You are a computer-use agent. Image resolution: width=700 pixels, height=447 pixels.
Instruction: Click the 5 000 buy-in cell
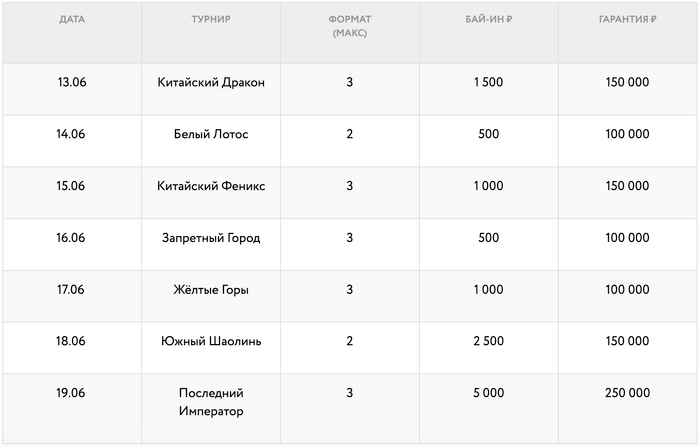(x=488, y=393)
